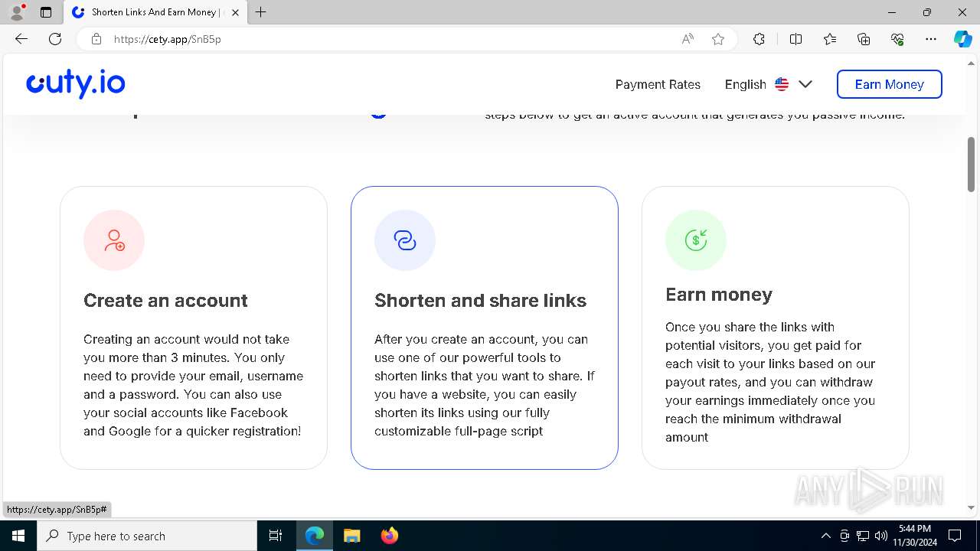This screenshot has height=551, width=980.
Task: Open Microsoft Edge from the taskbar
Action: 315,536
